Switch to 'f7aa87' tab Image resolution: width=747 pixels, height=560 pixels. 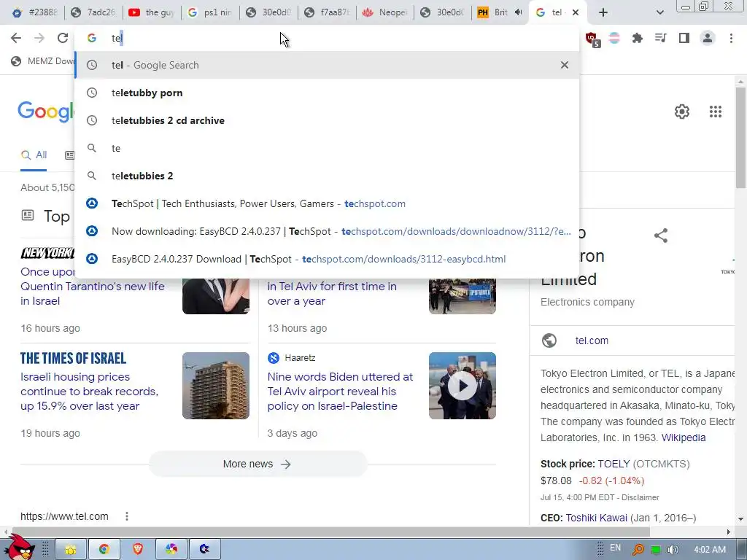[326, 12]
